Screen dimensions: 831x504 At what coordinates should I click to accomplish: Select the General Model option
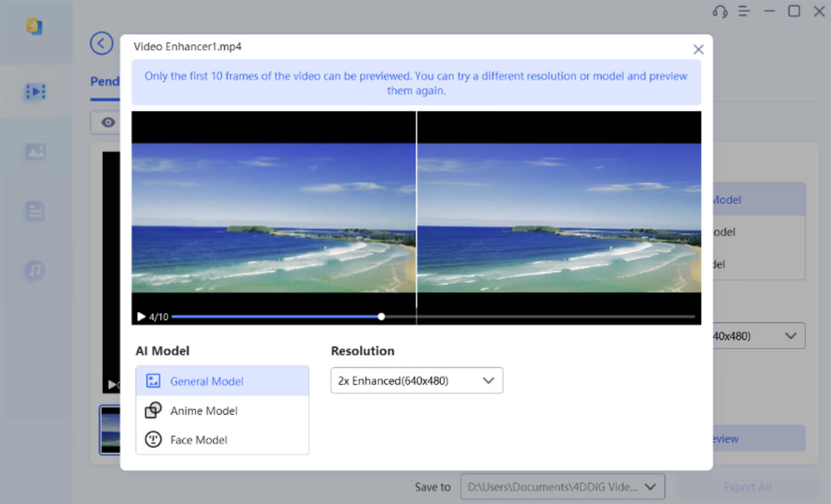222,381
